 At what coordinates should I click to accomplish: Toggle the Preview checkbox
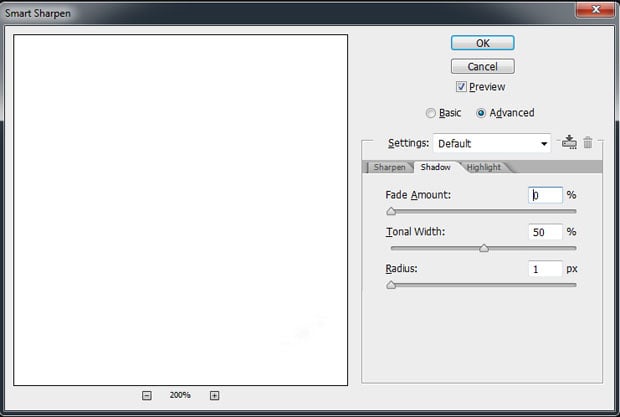coord(461,87)
